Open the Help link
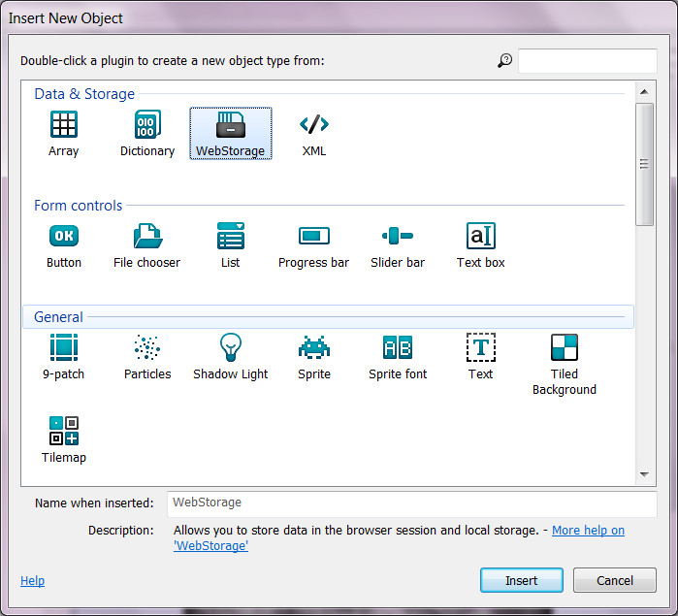The width and height of the screenshot is (678, 616). point(32,580)
